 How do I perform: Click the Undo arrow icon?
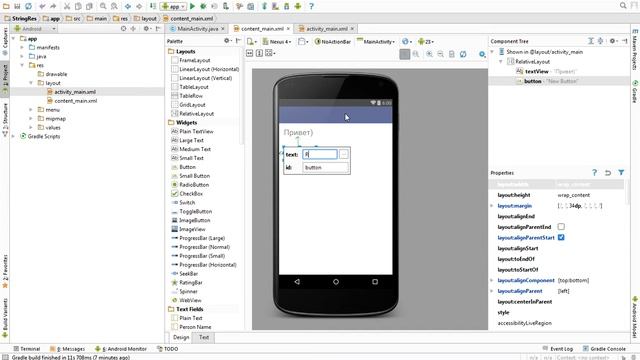(42, 6)
